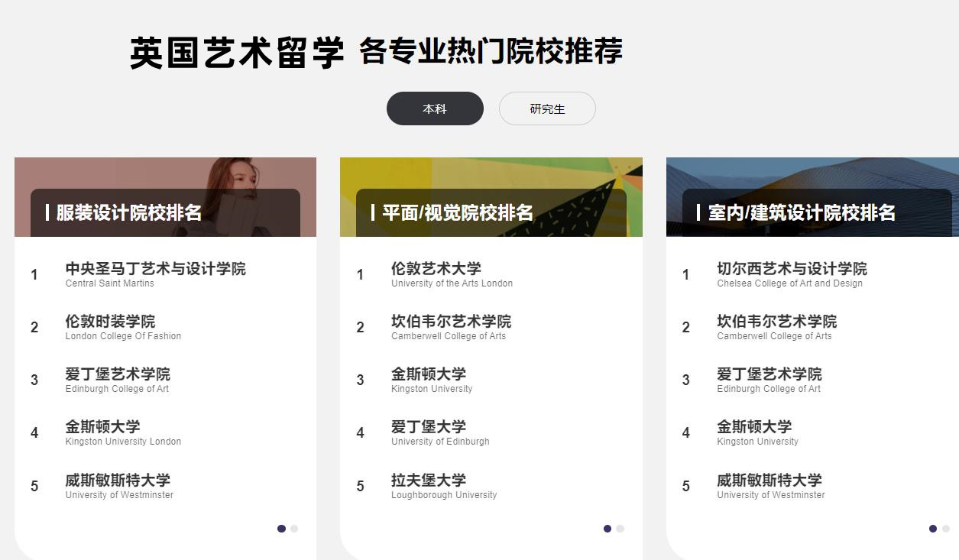Click the inactive pagination dot on 平面/视觉院校排名 card

tap(620, 528)
